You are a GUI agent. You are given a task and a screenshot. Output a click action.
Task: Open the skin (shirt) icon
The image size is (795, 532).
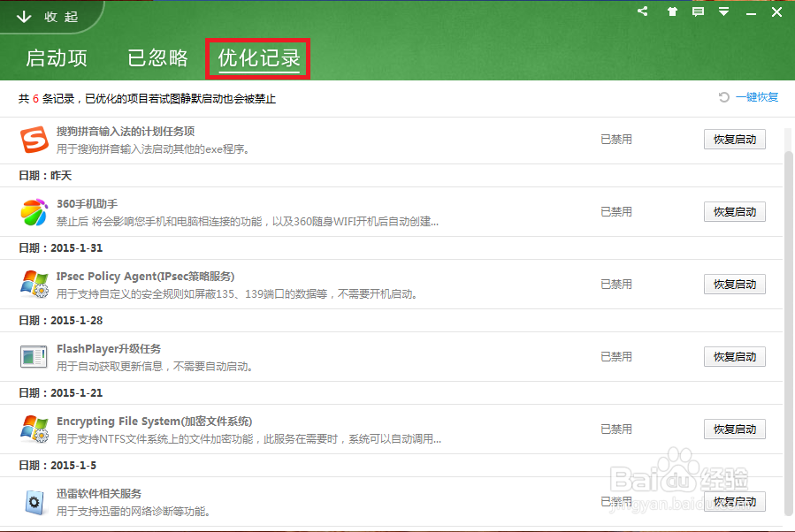coord(672,11)
